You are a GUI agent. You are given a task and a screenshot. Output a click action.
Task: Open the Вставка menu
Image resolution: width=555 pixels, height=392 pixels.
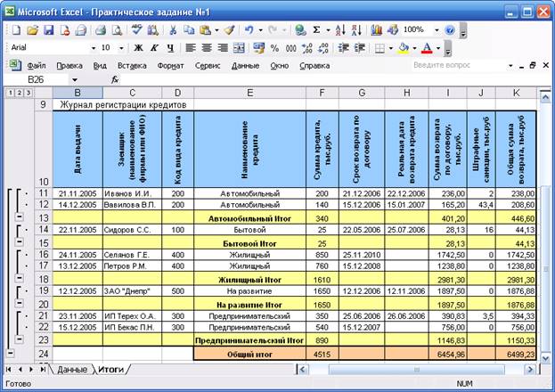pos(132,66)
